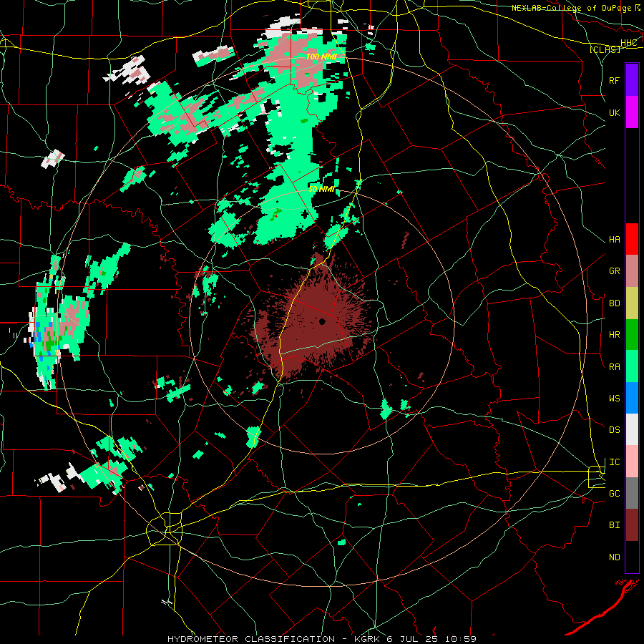Screen dimensions: 644x644
Task: Click the 6 JUL 25 date in the caption
Action: 412,639
